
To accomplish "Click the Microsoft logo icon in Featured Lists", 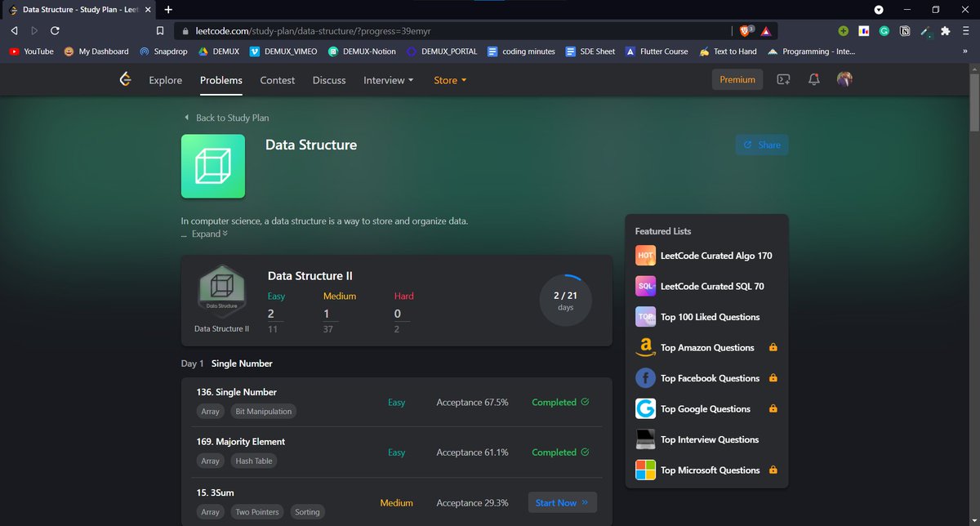I will (645, 470).
